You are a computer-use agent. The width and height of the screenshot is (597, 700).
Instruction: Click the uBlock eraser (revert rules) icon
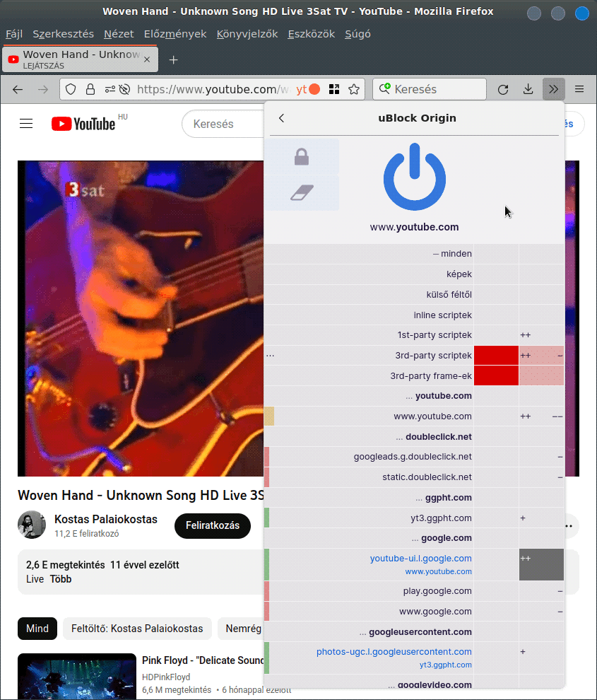pyautogui.click(x=302, y=193)
